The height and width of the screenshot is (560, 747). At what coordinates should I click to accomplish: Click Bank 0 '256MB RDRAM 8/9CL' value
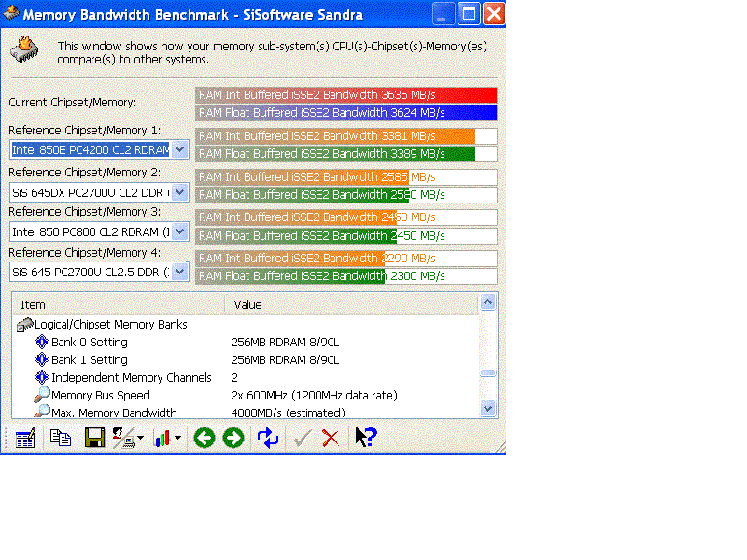click(285, 342)
